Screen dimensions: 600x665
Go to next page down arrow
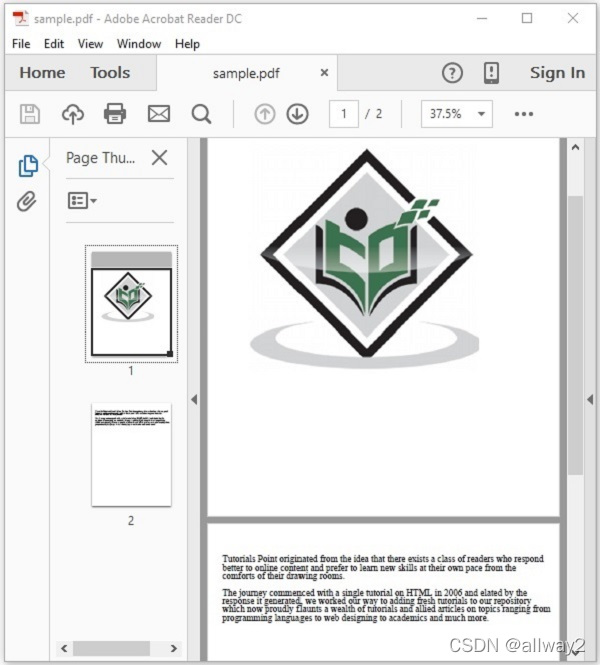tap(297, 114)
